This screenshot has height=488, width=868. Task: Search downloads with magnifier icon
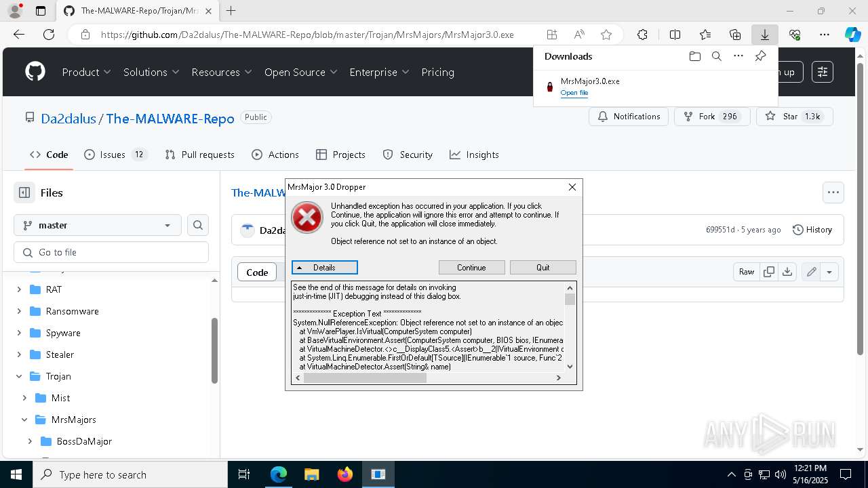716,56
